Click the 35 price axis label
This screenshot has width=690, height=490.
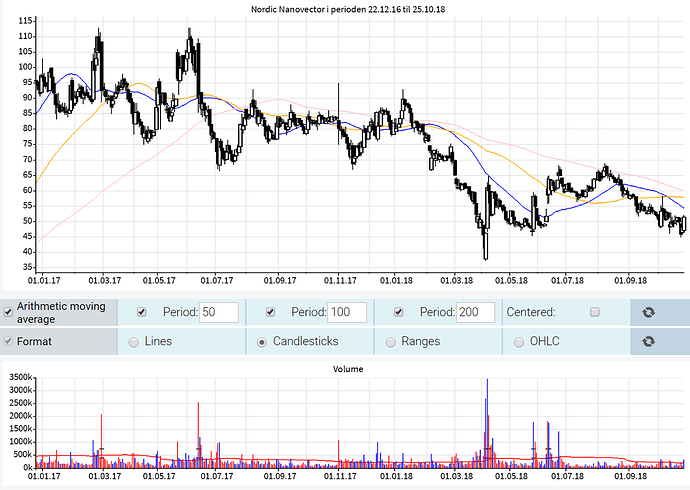point(28,267)
